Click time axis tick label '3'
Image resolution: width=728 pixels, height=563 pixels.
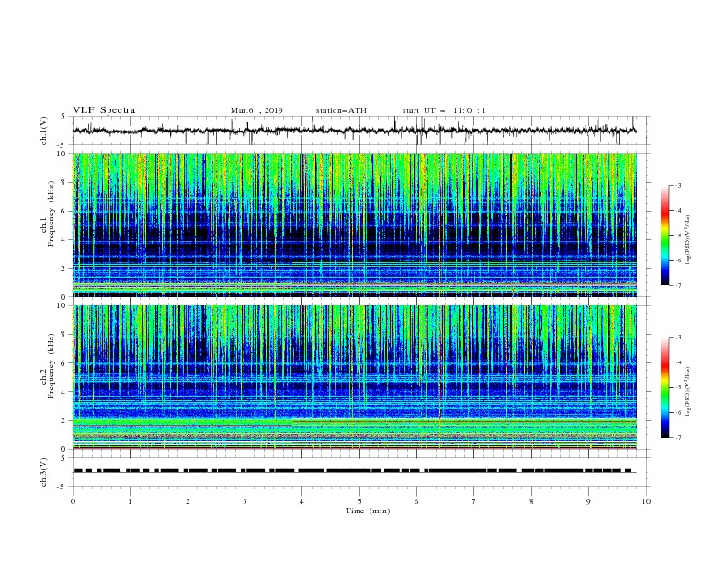tap(245, 501)
